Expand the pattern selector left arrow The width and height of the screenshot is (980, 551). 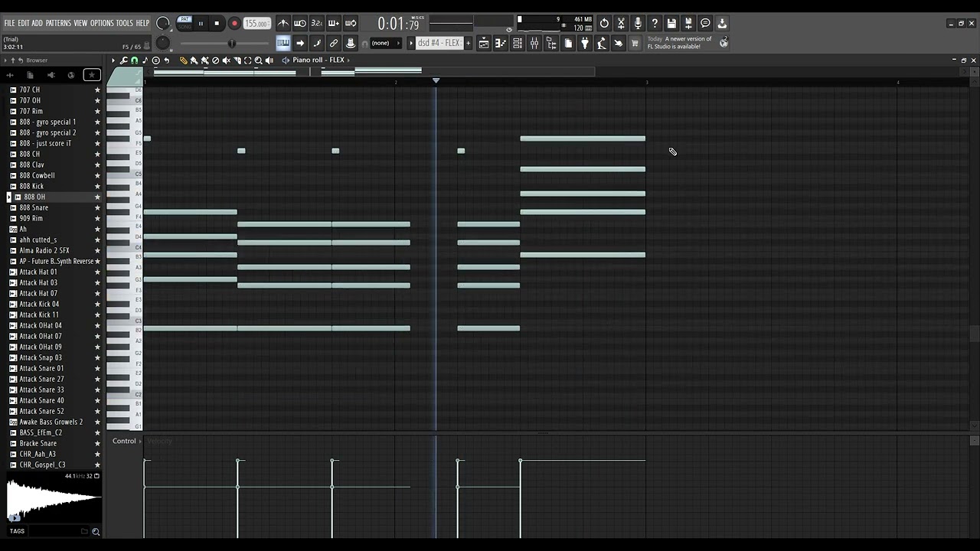point(410,44)
